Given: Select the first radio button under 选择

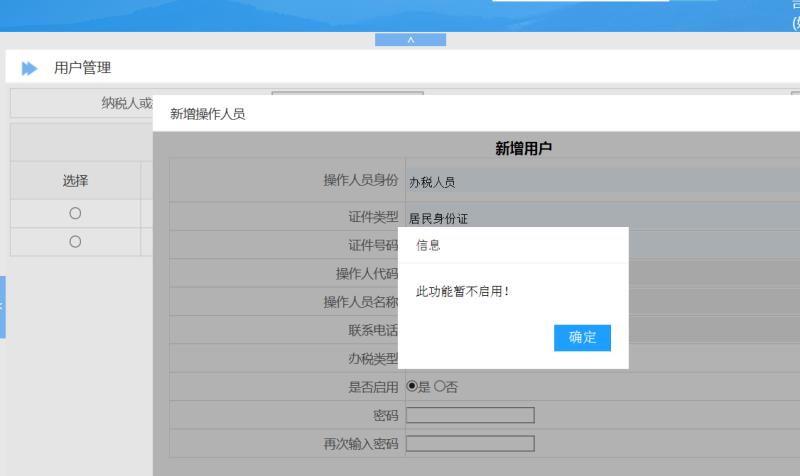Looking at the screenshot, I should tap(75, 213).
